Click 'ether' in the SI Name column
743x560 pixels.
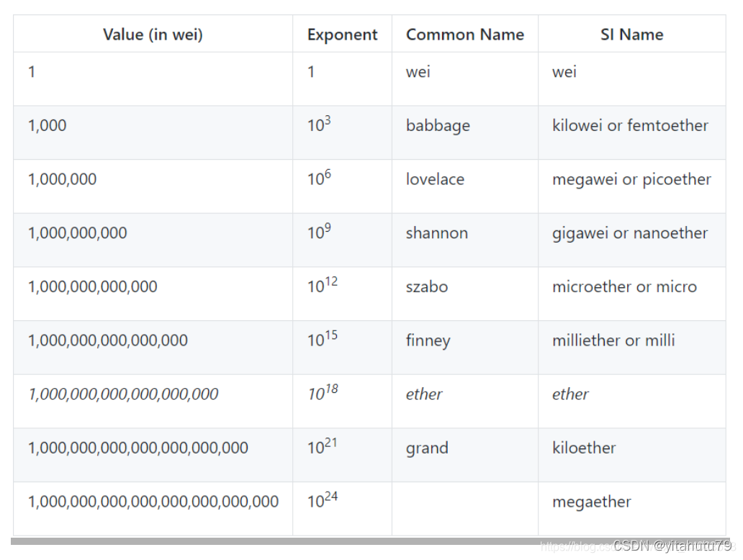pyautogui.click(x=570, y=394)
